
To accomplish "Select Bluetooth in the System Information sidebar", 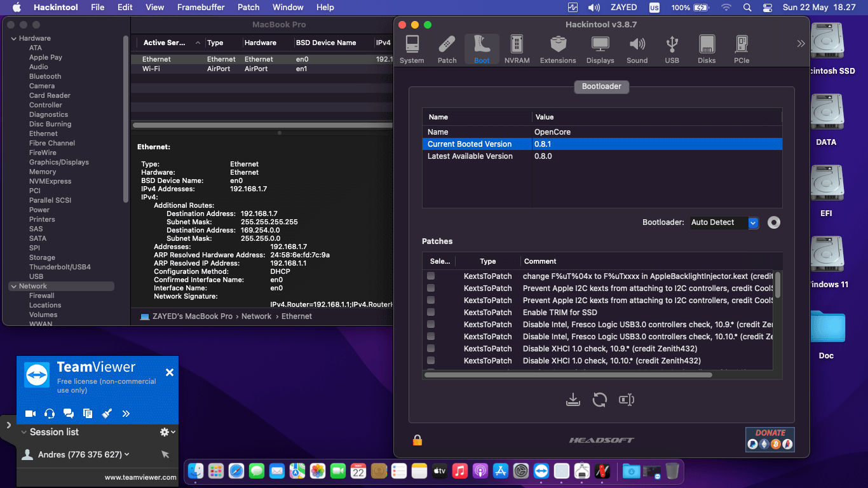I will [45, 77].
